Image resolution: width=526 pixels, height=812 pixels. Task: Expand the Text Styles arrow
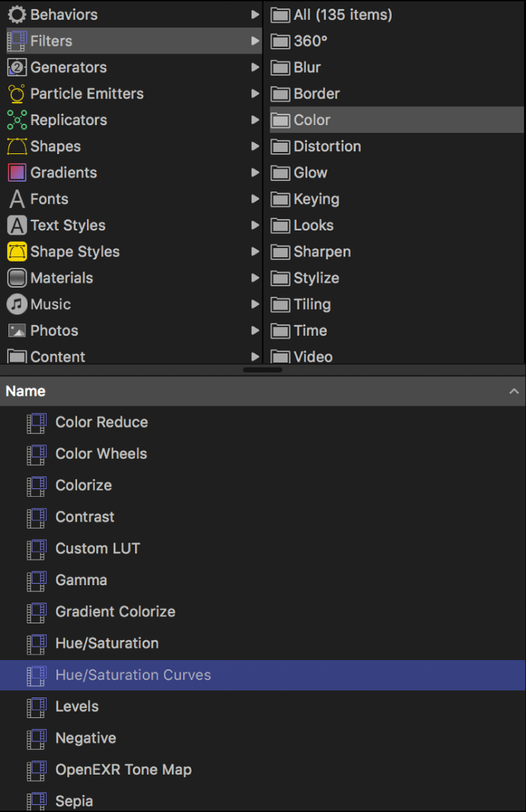point(254,225)
